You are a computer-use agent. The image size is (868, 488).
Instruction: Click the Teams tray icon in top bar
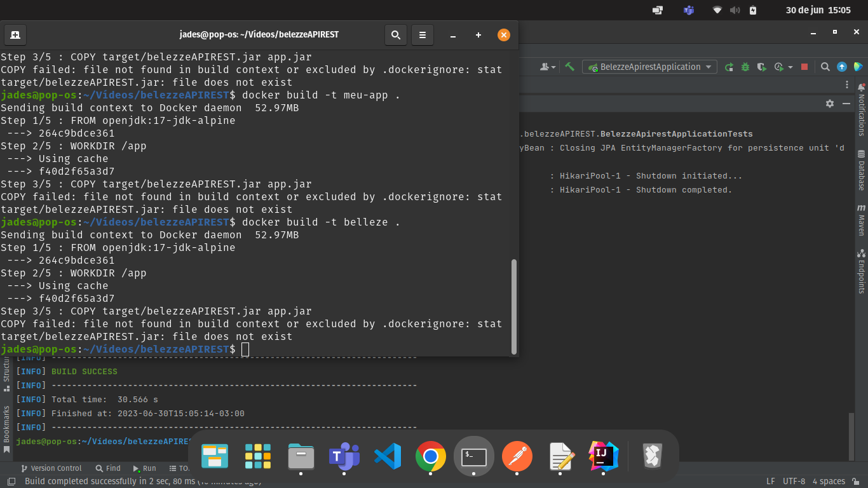coord(689,10)
